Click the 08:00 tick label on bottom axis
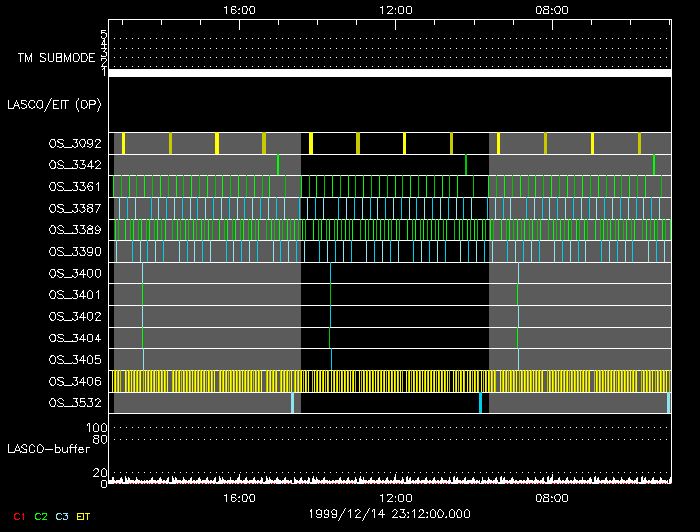Screen dimensions: 700x532 coord(552,498)
